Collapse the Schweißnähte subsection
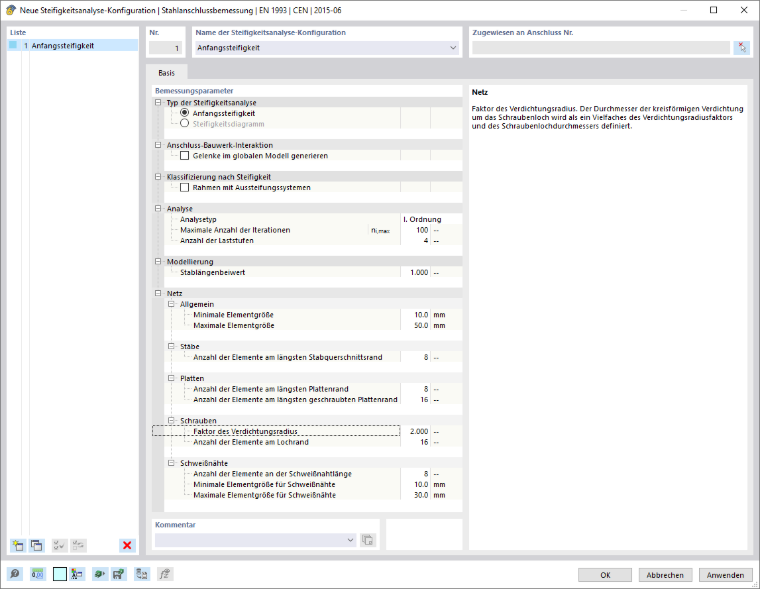The image size is (760, 589). click(171, 463)
